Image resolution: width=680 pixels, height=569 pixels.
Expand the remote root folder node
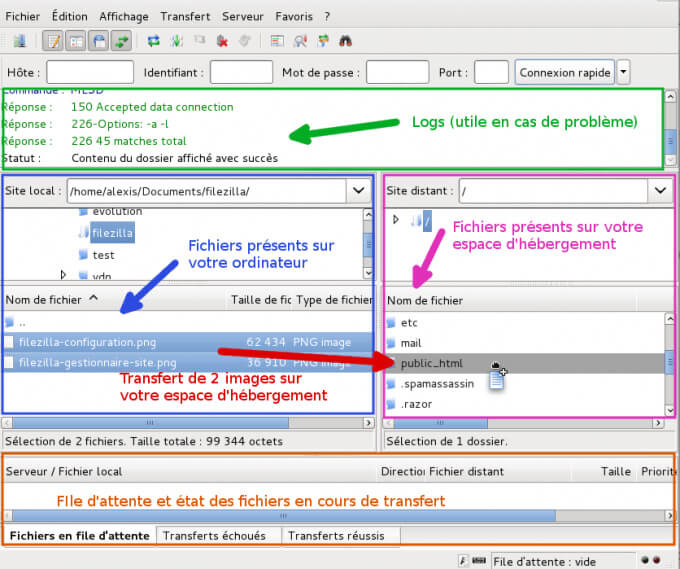pyautogui.click(x=396, y=219)
